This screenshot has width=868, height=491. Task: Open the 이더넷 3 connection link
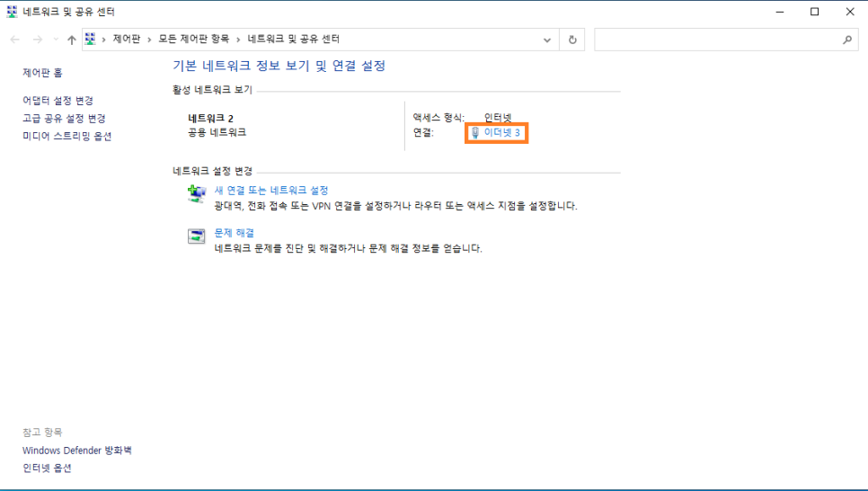(x=501, y=132)
